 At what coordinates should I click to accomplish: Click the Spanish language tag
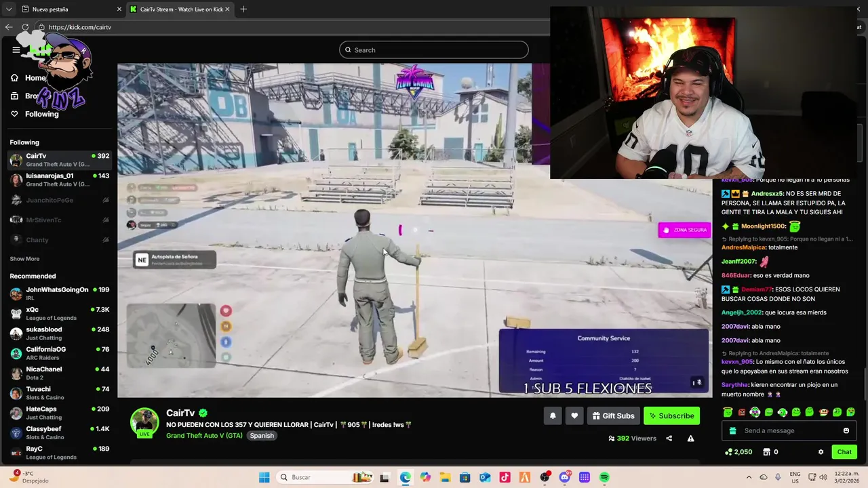coord(262,435)
